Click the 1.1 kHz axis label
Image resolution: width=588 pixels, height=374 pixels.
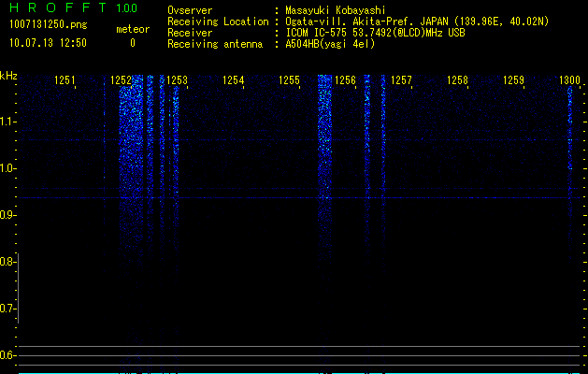(7, 122)
